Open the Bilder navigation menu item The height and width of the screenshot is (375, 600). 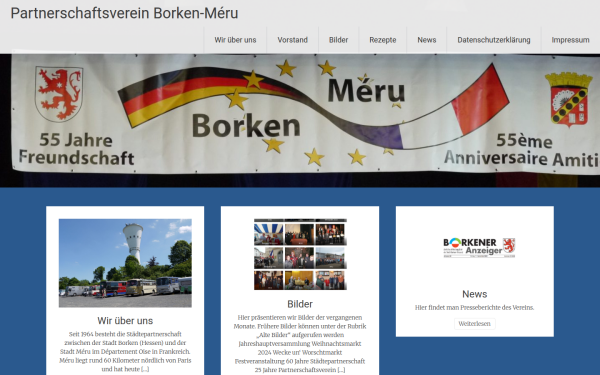point(338,40)
